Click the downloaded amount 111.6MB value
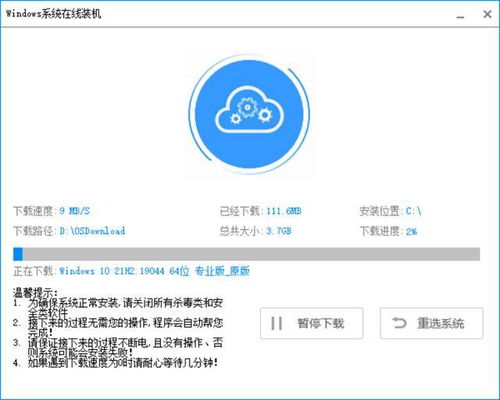This screenshot has height=400, width=500. 284,211
